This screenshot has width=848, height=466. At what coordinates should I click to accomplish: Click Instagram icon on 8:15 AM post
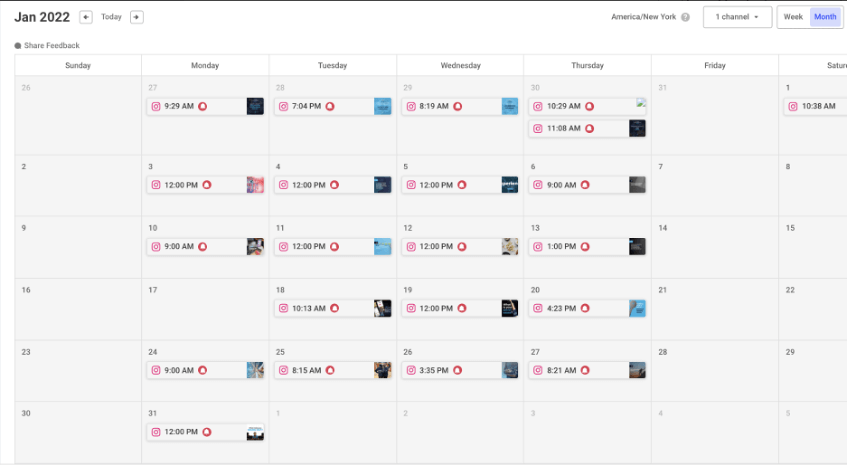283,370
